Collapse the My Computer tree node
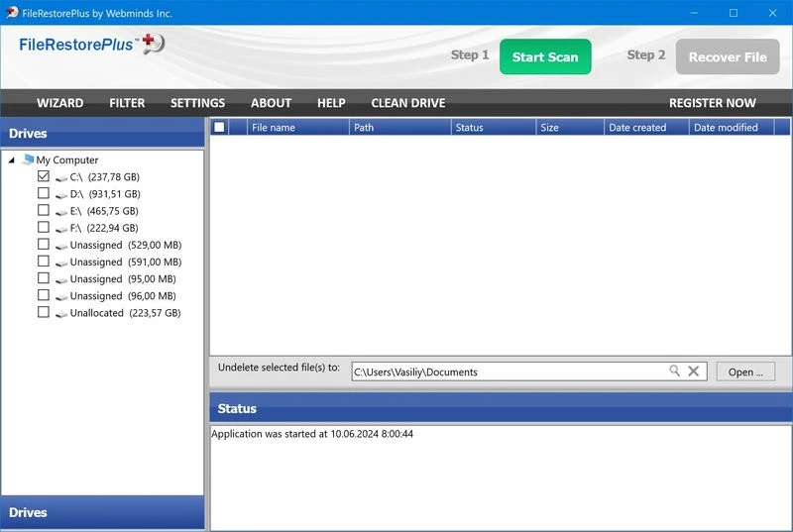 pyautogui.click(x=11, y=160)
